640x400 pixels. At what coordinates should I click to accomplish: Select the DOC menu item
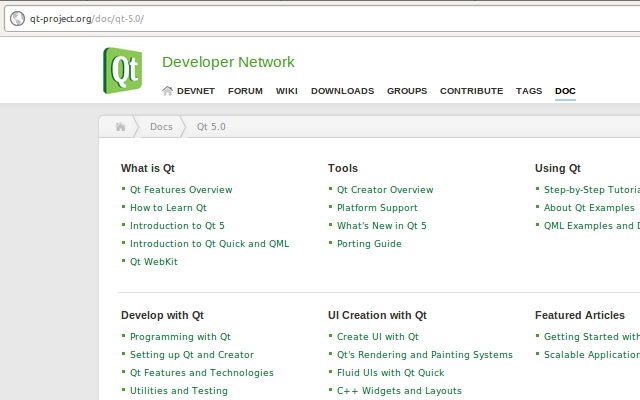[565, 91]
